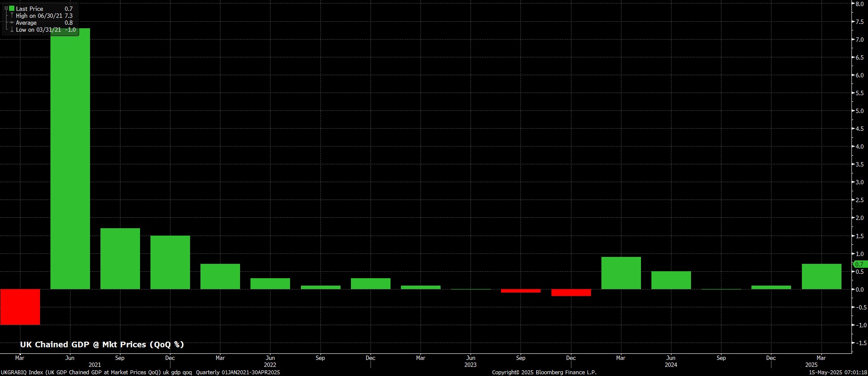Image resolution: width=868 pixels, height=376 pixels.
Task: Click the green Jun 2022 bar
Action: pyautogui.click(x=270, y=283)
